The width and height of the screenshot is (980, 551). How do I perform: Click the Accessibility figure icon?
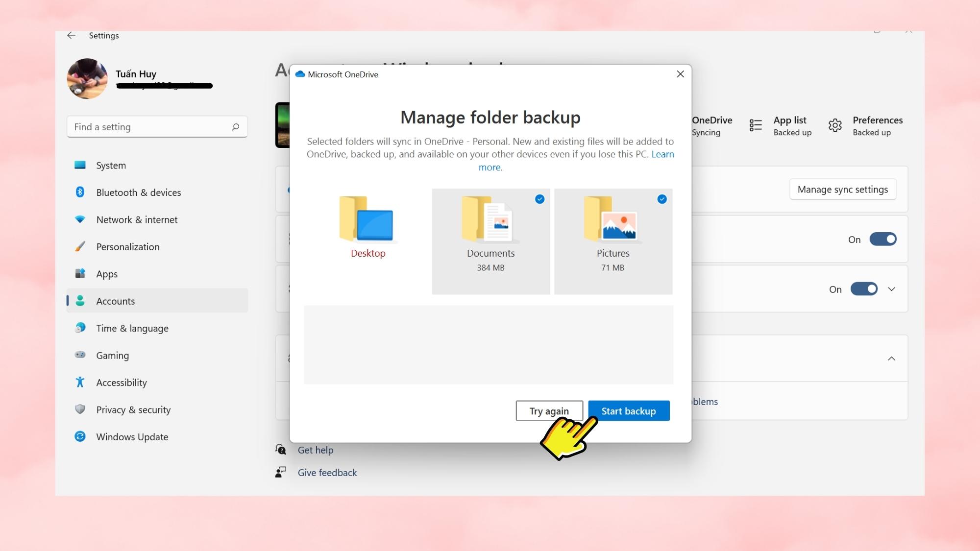[80, 382]
